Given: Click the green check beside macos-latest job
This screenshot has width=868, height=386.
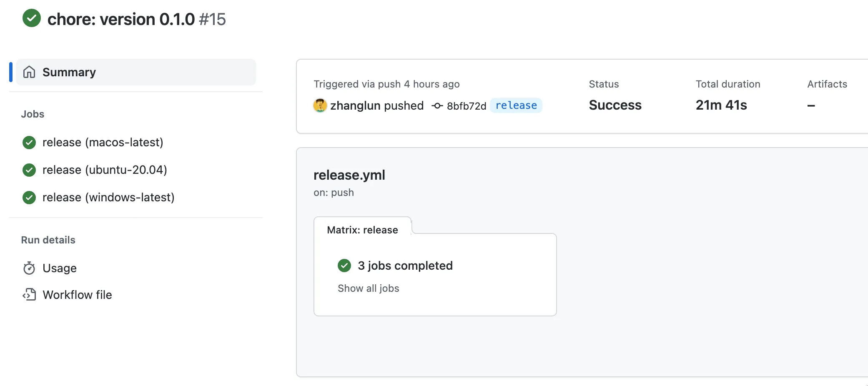Looking at the screenshot, I should click(x=29, y=143).
